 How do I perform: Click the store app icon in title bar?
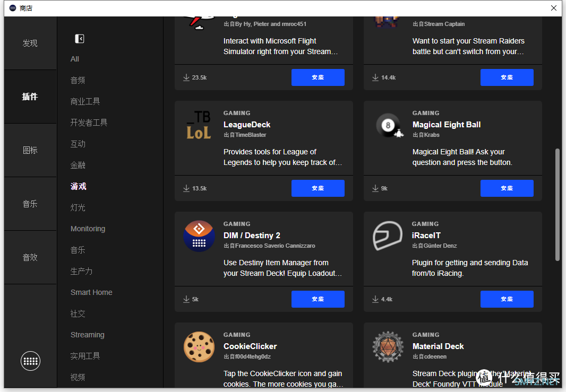click(x=13, y=8)
